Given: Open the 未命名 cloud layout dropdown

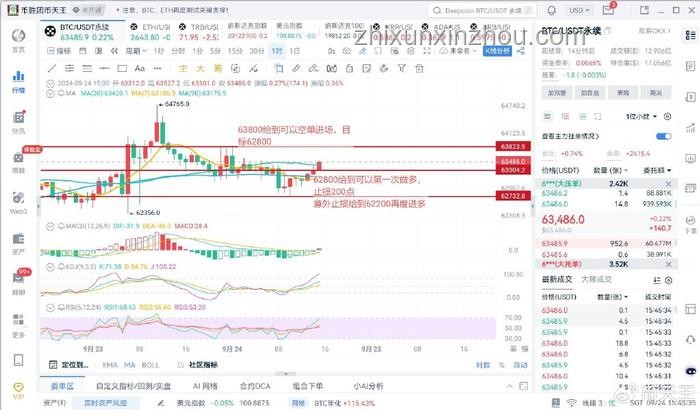Looking at the screenshot, I should click(458, 51).
